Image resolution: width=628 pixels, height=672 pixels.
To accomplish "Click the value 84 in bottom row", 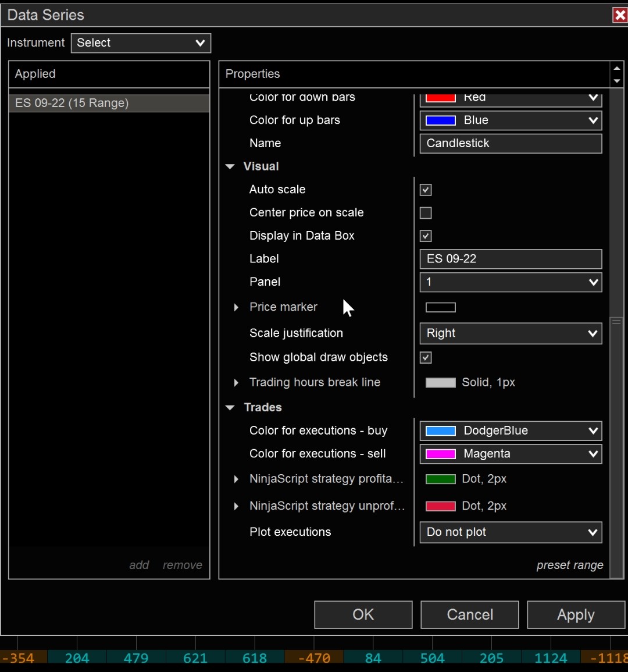I will (x=373, y=658).
